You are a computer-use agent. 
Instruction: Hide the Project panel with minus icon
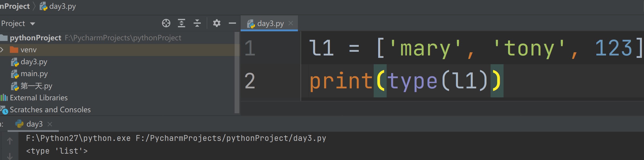click(232, 23)
